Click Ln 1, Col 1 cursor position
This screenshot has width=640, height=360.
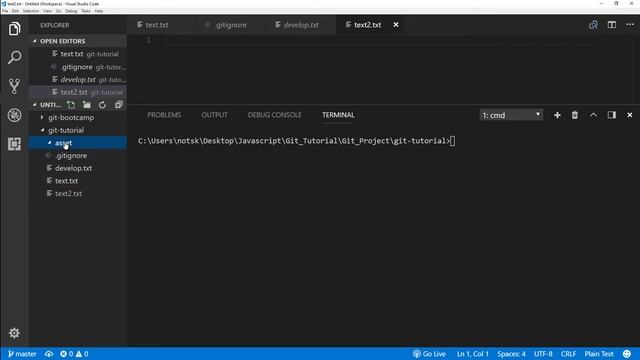(472, 354)
